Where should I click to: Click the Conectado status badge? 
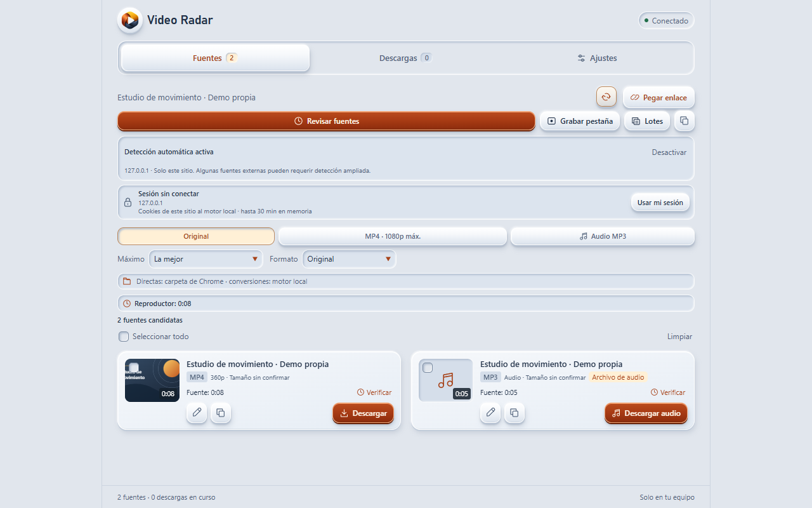[x=666, y=21]
